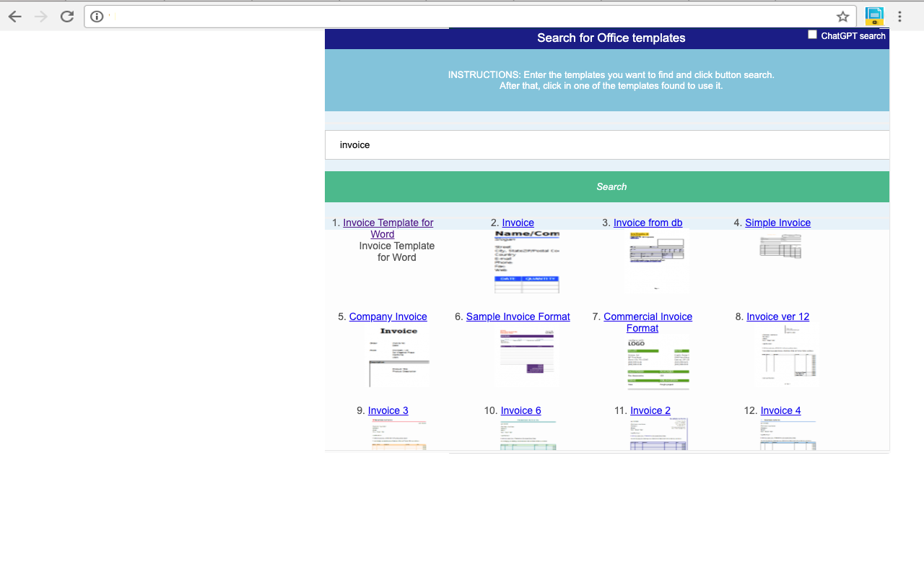
Task: Open the Chrome three-dot menu
Action: pos(899,16)
